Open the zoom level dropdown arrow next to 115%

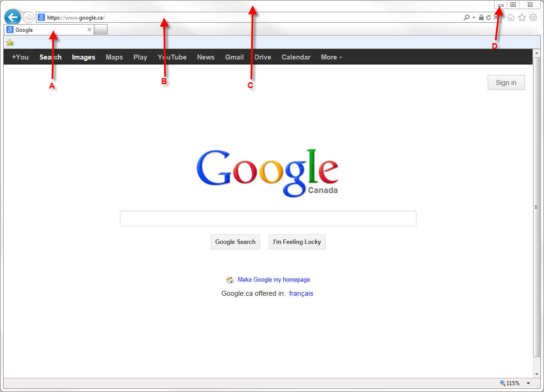(529, 383)
